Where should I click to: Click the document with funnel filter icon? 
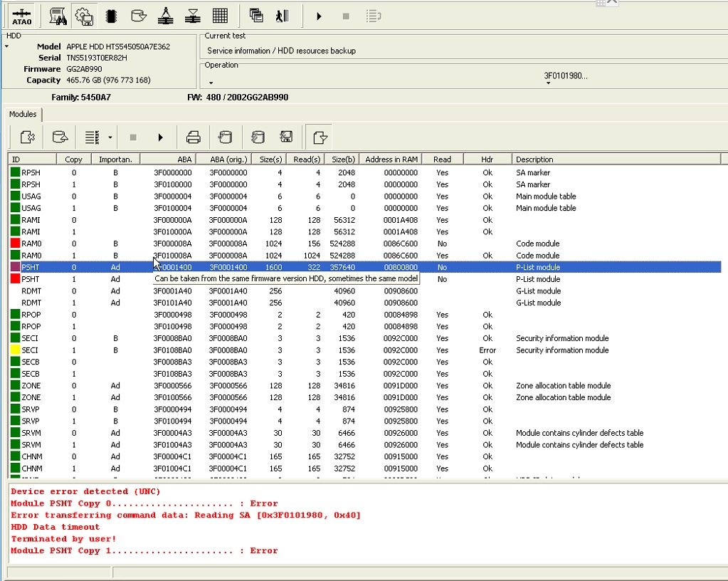coord(320,137)
